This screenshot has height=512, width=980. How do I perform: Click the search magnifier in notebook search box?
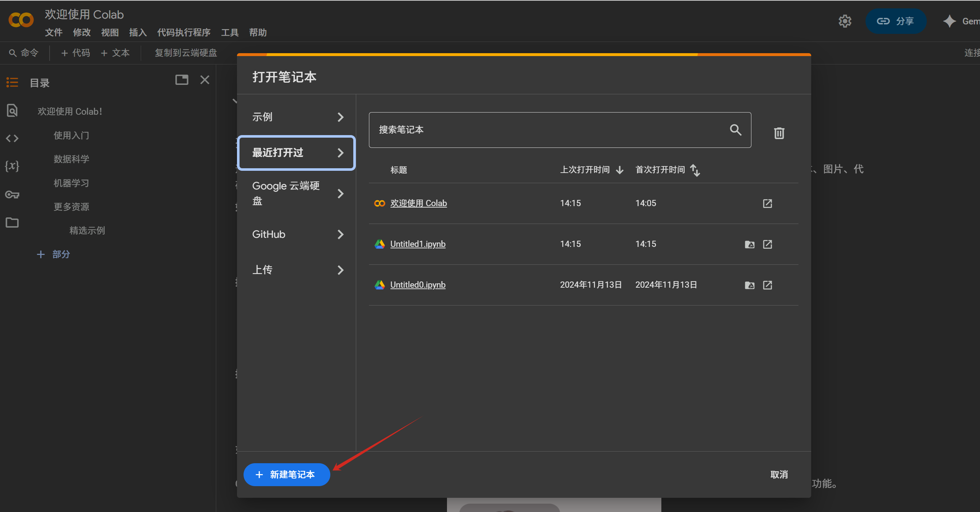(735, 130)
